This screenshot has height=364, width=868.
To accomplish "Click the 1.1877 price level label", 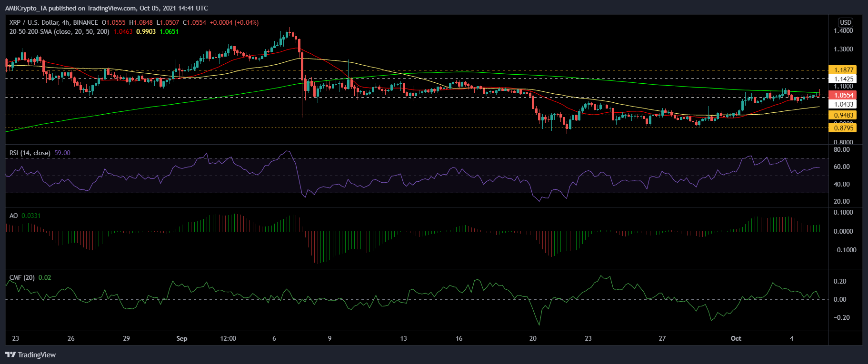I will [x=843, y=70].
